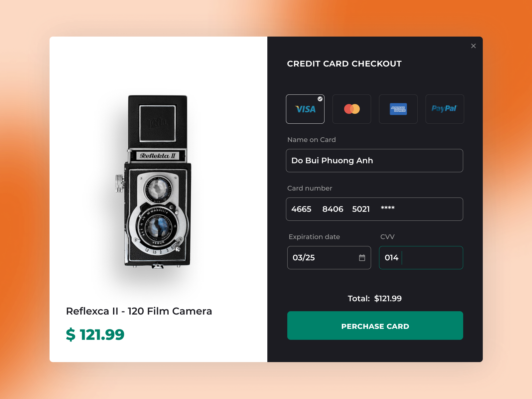Click inside the CVV field showing 014
The width and height of the screenshot is (532, 399).
421,258
